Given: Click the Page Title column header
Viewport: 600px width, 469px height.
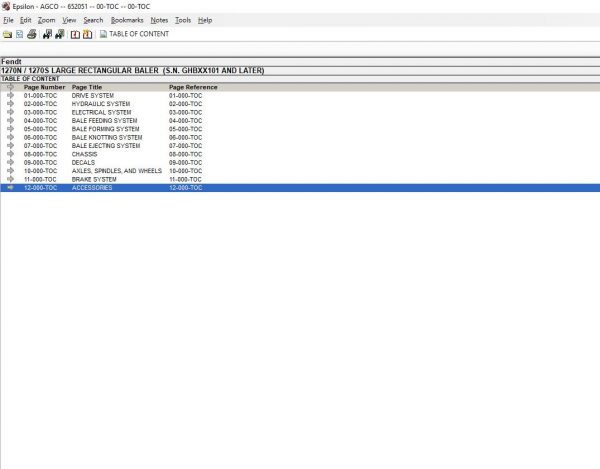Looking at the screenshot, I should click(87, 87).
